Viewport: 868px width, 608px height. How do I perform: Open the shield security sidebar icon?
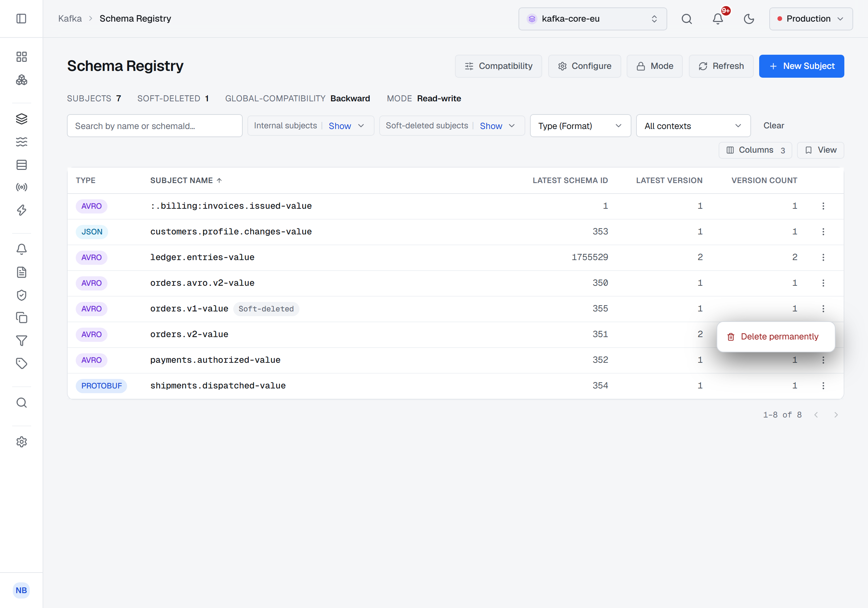click(22, 295)
